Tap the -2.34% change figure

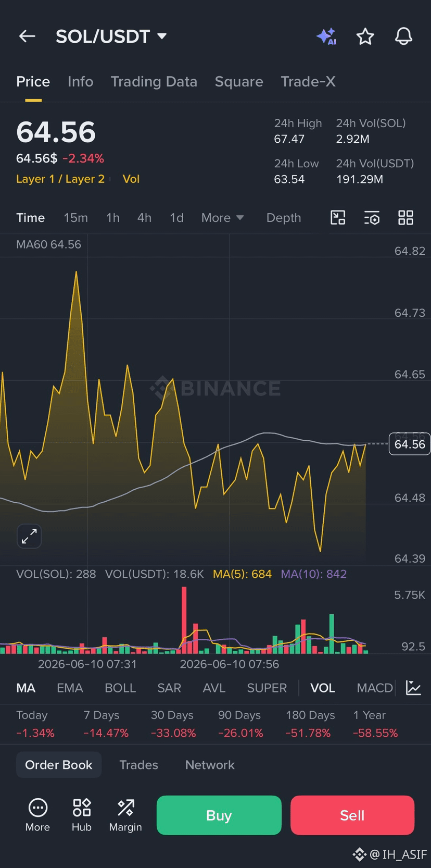[83, 158]
